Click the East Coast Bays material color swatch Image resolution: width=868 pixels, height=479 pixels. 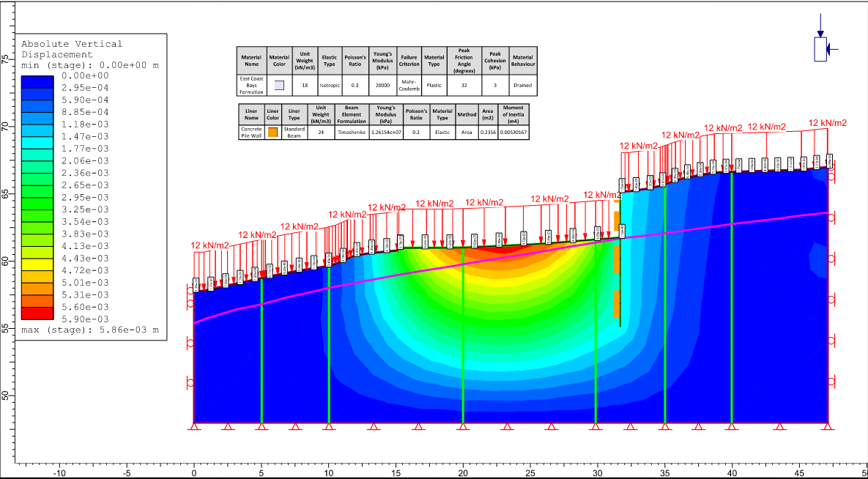[279, 85]
